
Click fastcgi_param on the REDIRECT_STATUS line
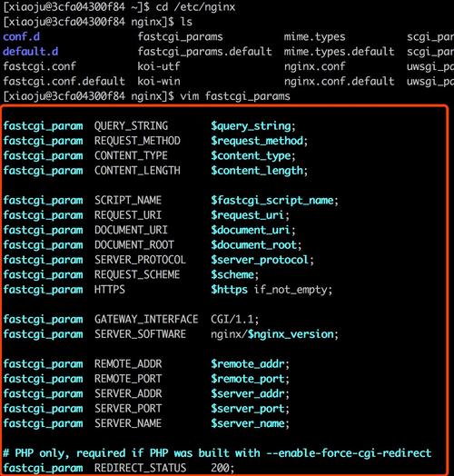coord(43,468)
